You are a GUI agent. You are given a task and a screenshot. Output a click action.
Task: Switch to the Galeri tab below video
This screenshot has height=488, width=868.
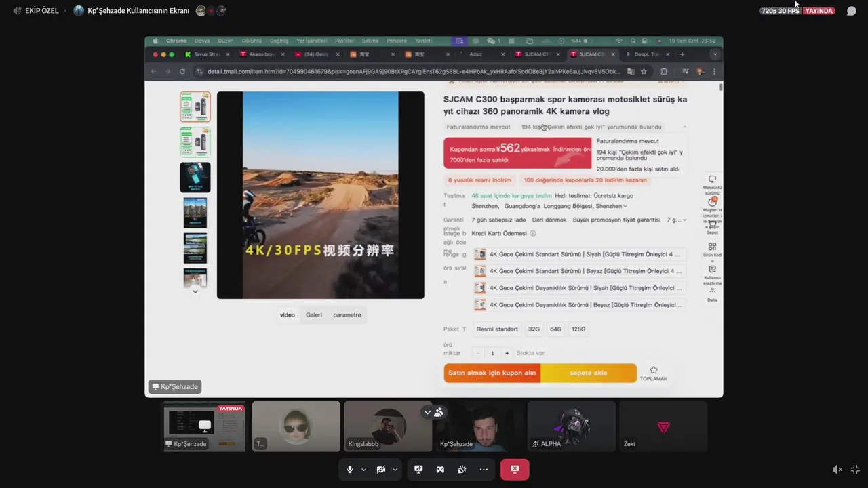point(314,315)
